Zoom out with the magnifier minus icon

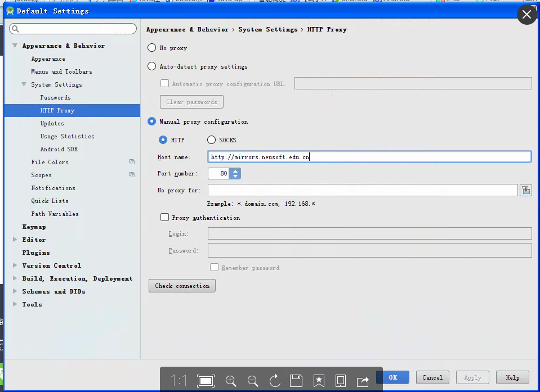pyautogui.click(x=253, y=381)
